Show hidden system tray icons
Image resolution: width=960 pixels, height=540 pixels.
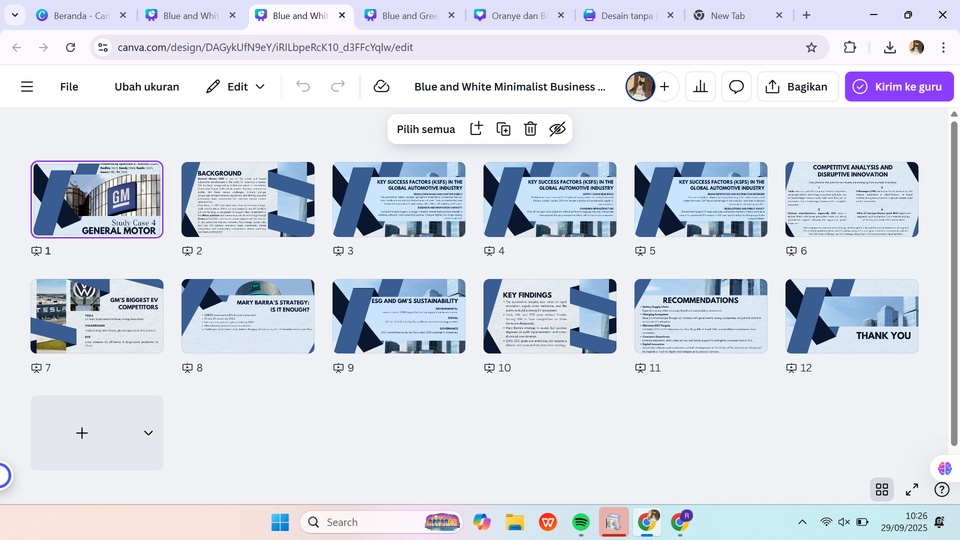click(x=802, y=522)
